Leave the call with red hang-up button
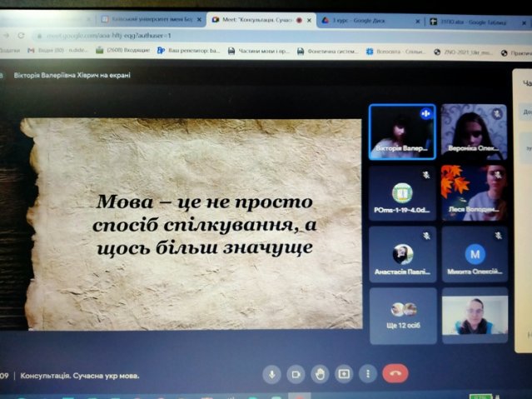The width and height of the screenshot is (532, 399). 395,373
